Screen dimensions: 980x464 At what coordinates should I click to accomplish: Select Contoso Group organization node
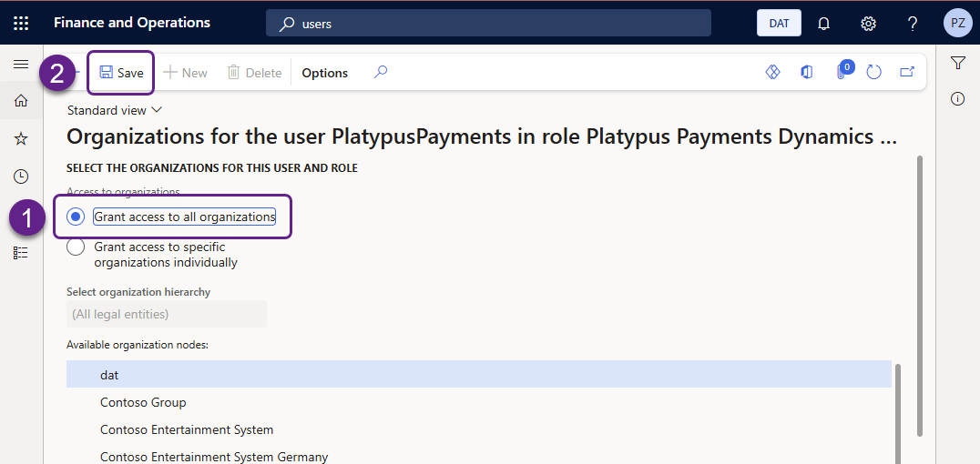click(143, 402)
